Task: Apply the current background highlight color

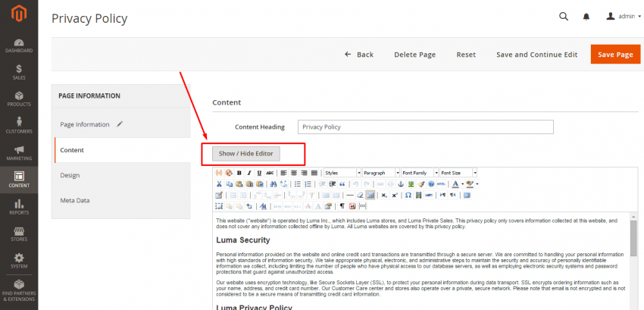Action: pos(470,183)
